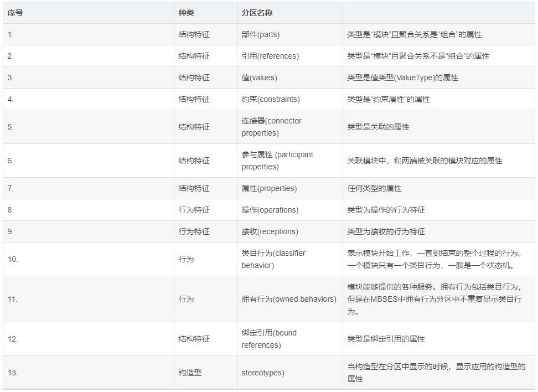The height and width of the screenshot is (392, 538).
Task: Click the 接收(receptions) cell
Action: [290, 231]
